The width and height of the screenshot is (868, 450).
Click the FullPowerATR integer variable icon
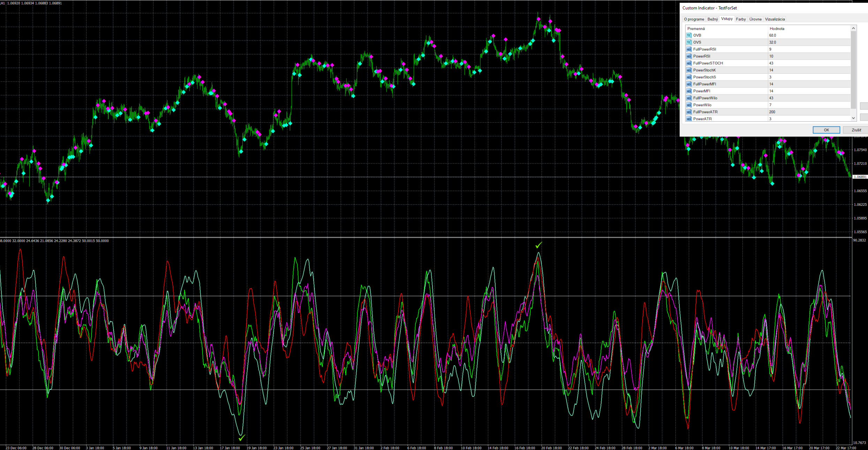tap(689, 112)
